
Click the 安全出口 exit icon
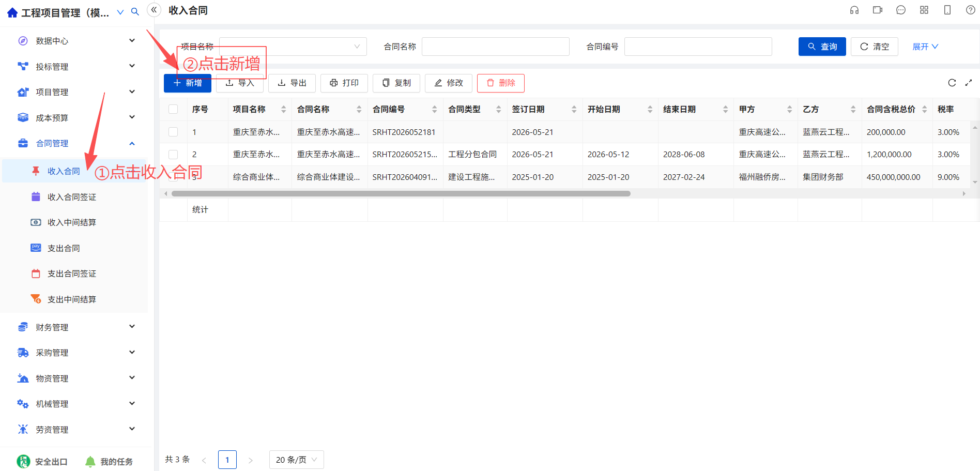23,461
